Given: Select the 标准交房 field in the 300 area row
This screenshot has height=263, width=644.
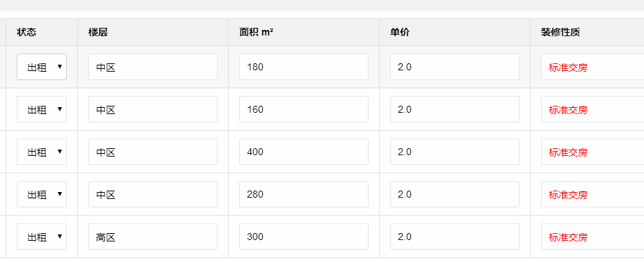Looking at the screenshot, I should [x=593, y=237].
